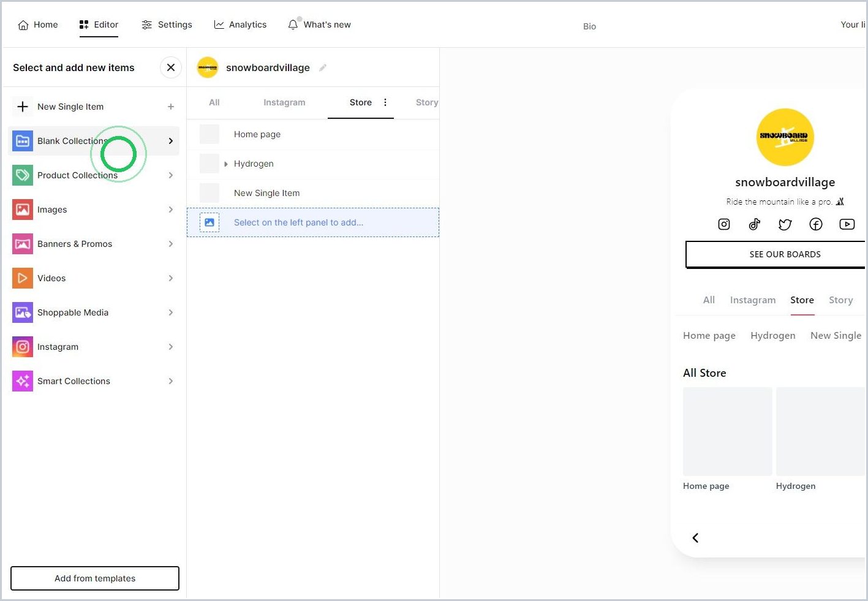
Task: Click the back arrow in phone preview
Action: coord(695,538)
